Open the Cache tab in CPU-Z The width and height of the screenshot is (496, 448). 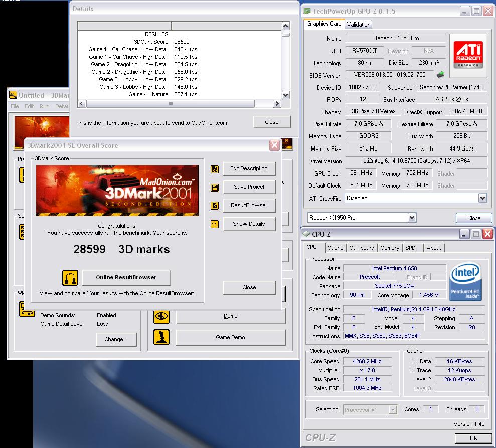point(336,248)
